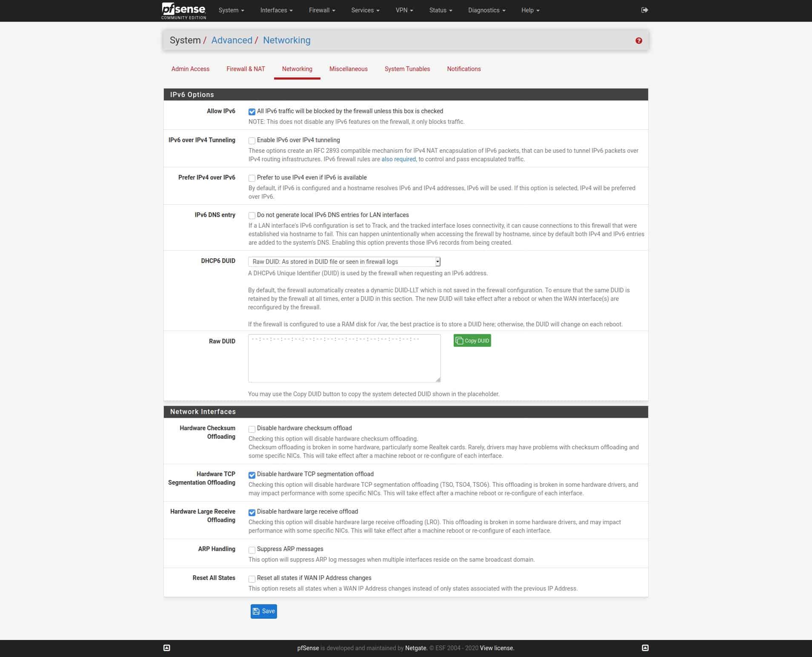
Task: Open the View license link in footer
Action: pos(497,648)
